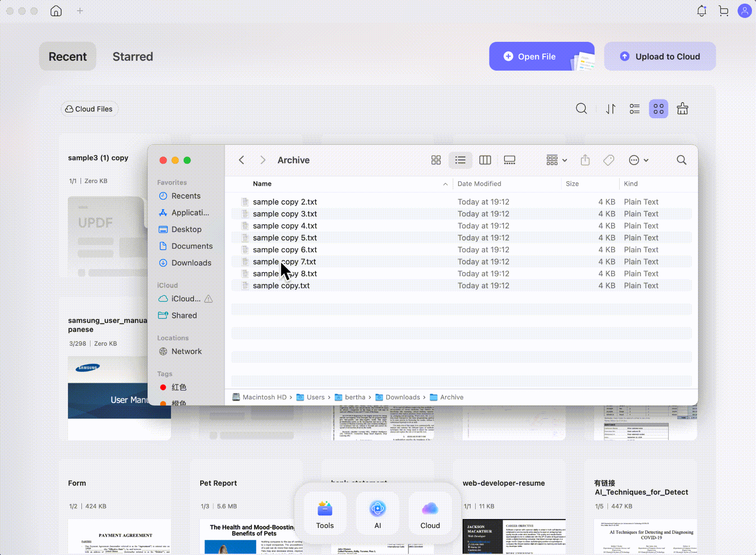Click Archive in path bar
The height and width of the screenshot is (555, 756).
[446, 397]
